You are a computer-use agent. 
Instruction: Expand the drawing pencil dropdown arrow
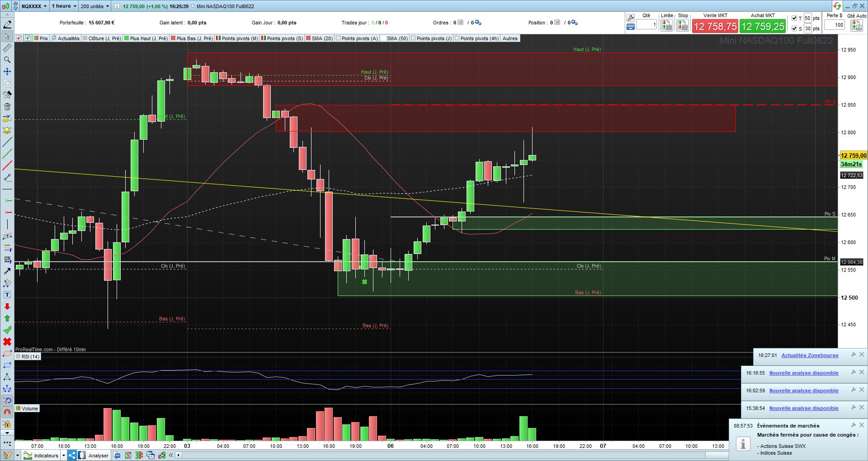(x=17, y=455)
